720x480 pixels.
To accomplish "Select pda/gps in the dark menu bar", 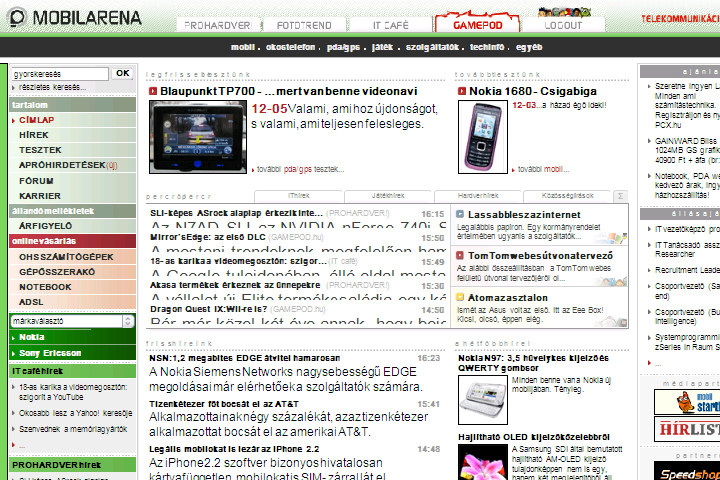I will click(x=343, y=47).
